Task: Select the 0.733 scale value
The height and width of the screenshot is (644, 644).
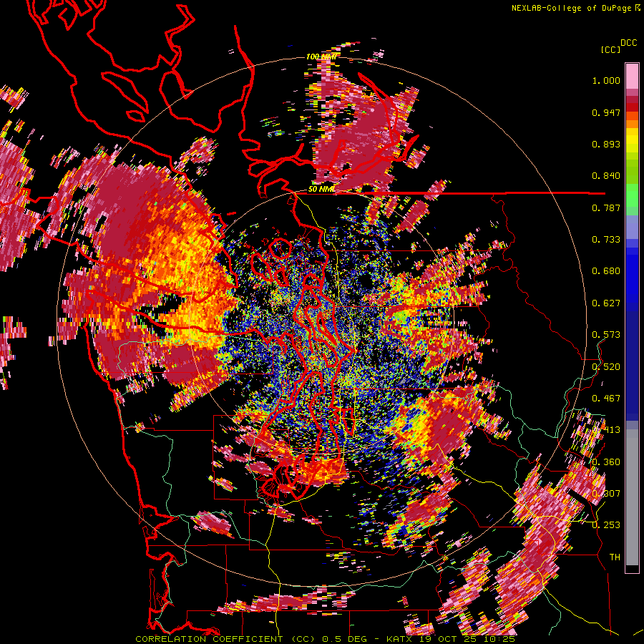Action: [x=606, y=240]
